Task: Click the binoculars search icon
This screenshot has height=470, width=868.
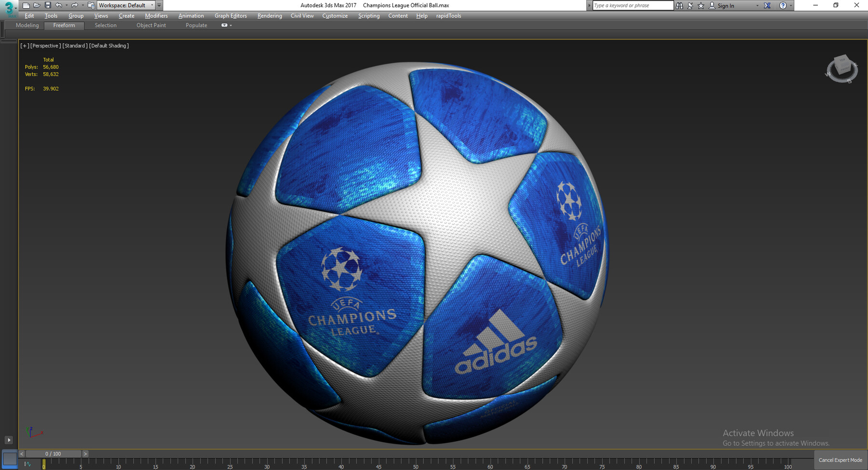Action: pyautogui.click(x=679, y=5)
